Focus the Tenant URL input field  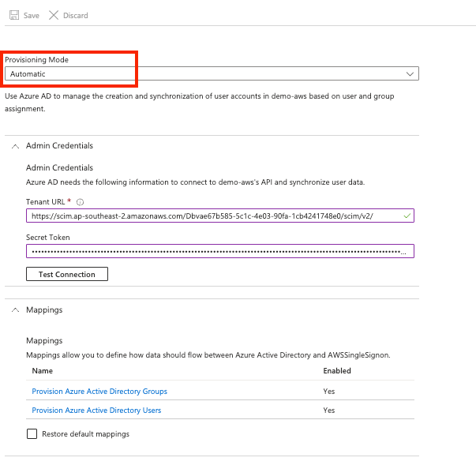click(x=213, y=216)
